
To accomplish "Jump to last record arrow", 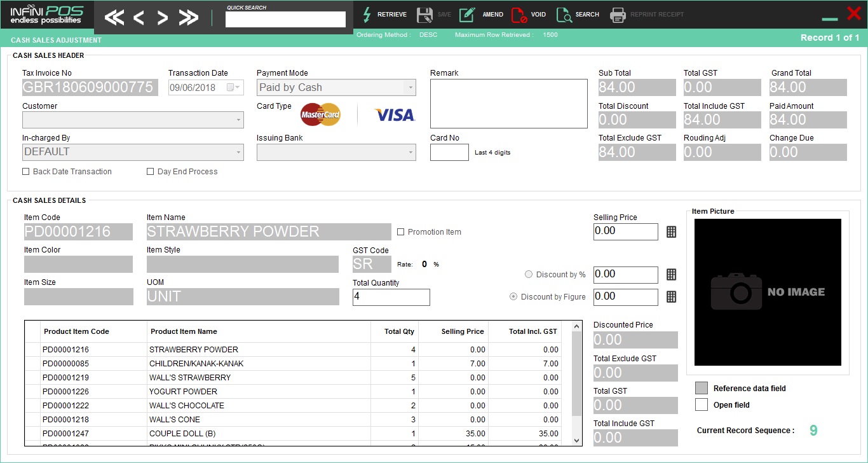I will point(189,18).
